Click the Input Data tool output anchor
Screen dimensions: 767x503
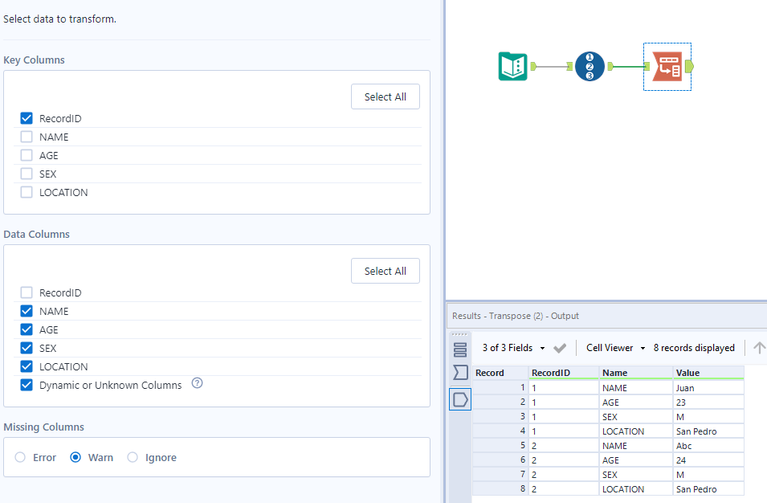tap(533, 66)
